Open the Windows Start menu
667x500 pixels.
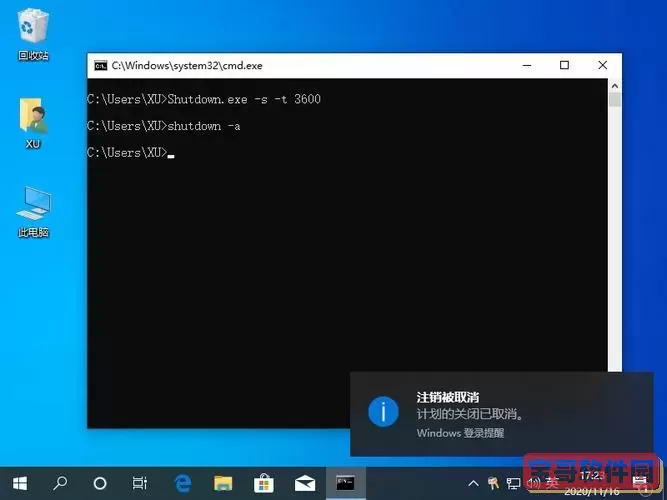tap(20, 483)
